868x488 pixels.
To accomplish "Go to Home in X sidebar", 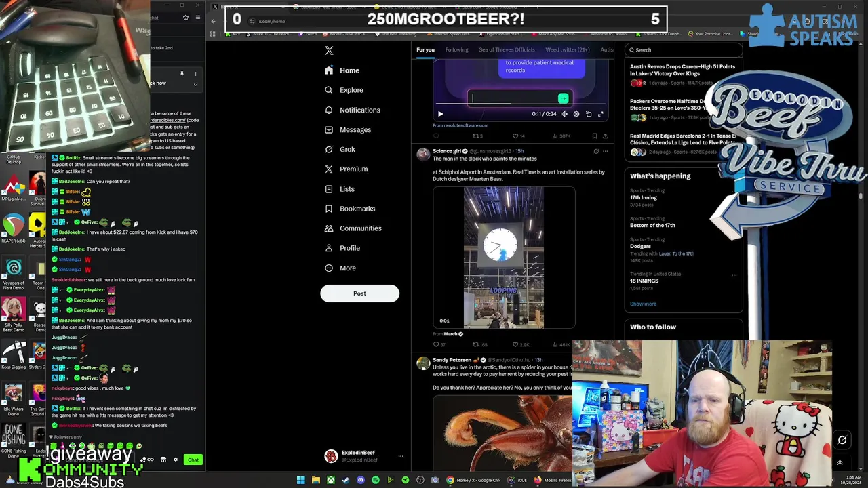I will point(342,70).
